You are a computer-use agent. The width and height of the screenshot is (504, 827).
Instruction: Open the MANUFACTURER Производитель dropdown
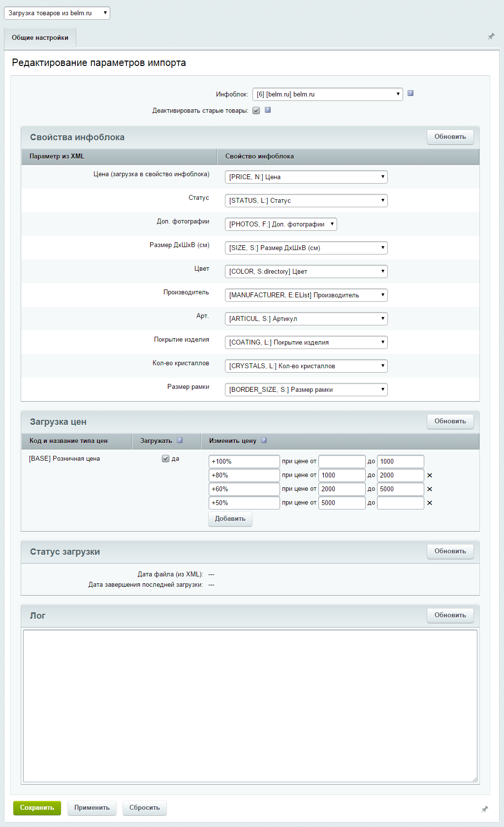click(306, 295)
